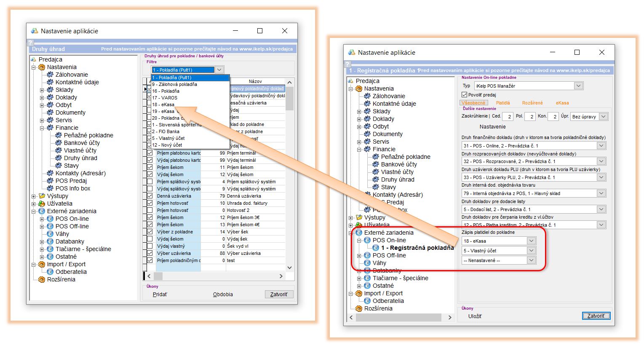Click the Pridať button
Viewport: 644px width, 348px height.
(x=160, y=294)
